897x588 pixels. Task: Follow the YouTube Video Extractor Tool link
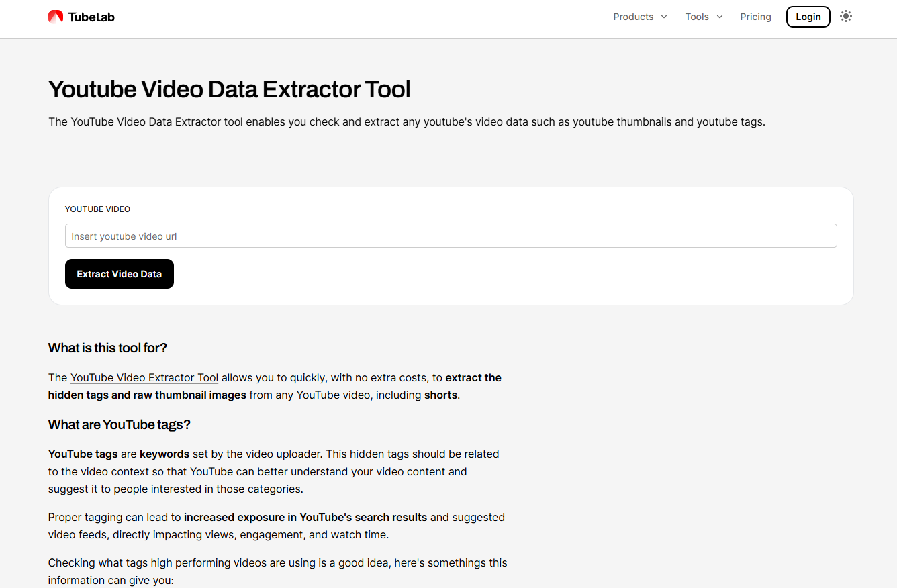(x=144, y=377)
